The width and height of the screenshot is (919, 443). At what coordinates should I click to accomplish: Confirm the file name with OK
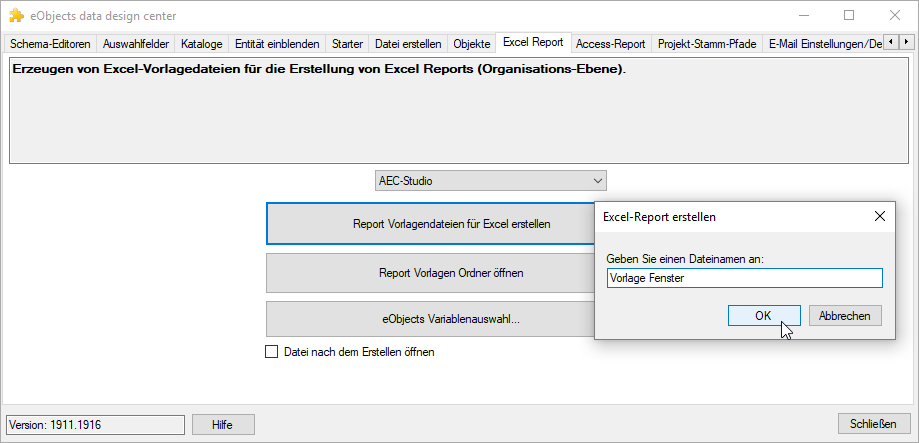[764, 316]
